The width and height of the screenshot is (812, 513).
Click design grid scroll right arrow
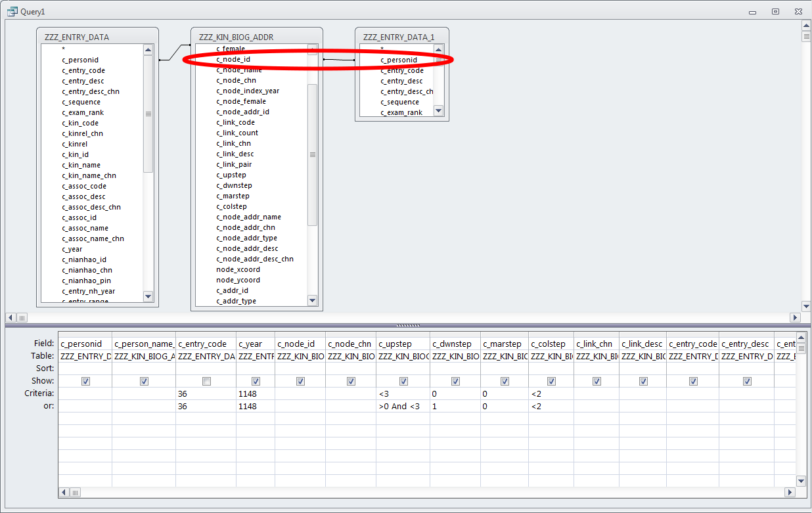(791, 492)
